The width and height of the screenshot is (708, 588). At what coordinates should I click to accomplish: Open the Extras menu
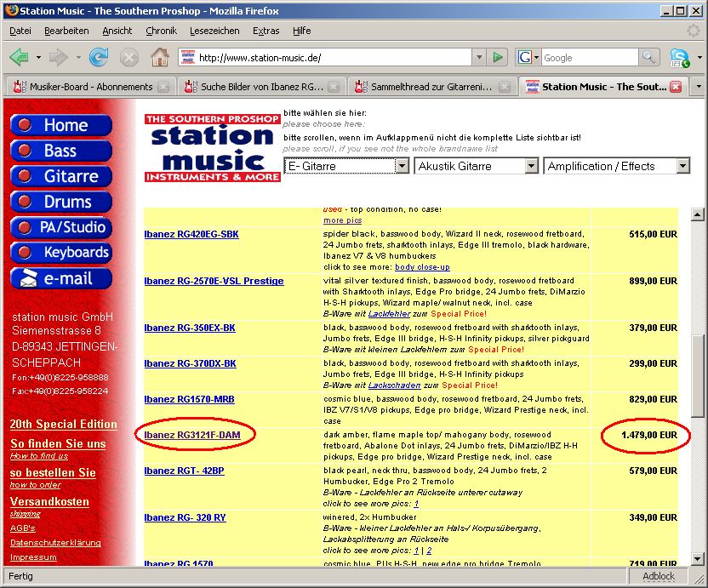click(266, 31)
